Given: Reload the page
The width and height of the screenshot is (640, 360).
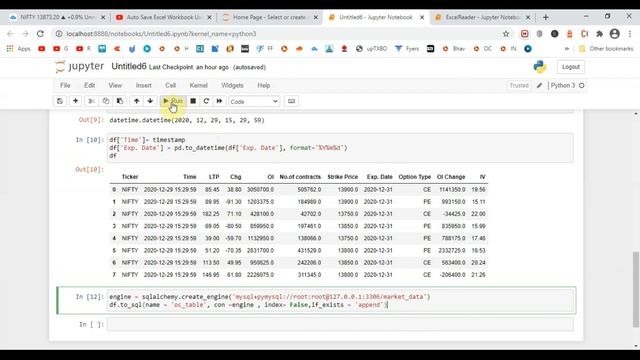Looking at the screenshot, I should tap(40, 34).
